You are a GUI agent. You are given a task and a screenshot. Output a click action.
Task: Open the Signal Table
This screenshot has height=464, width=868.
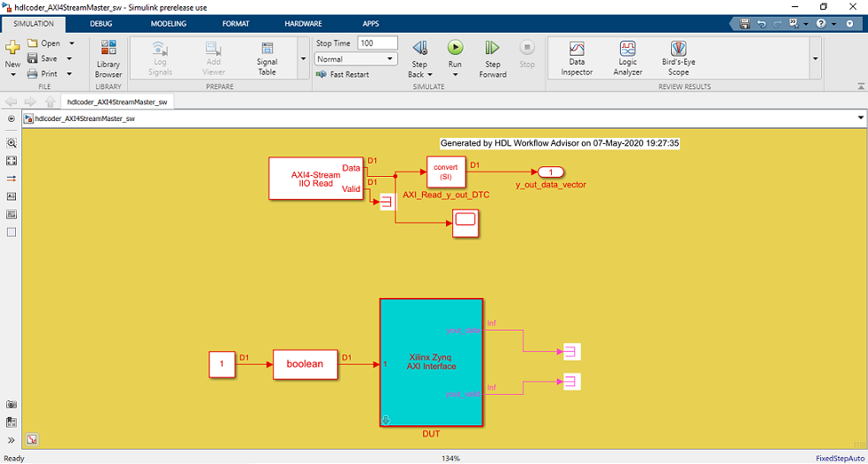click(268, 59)
